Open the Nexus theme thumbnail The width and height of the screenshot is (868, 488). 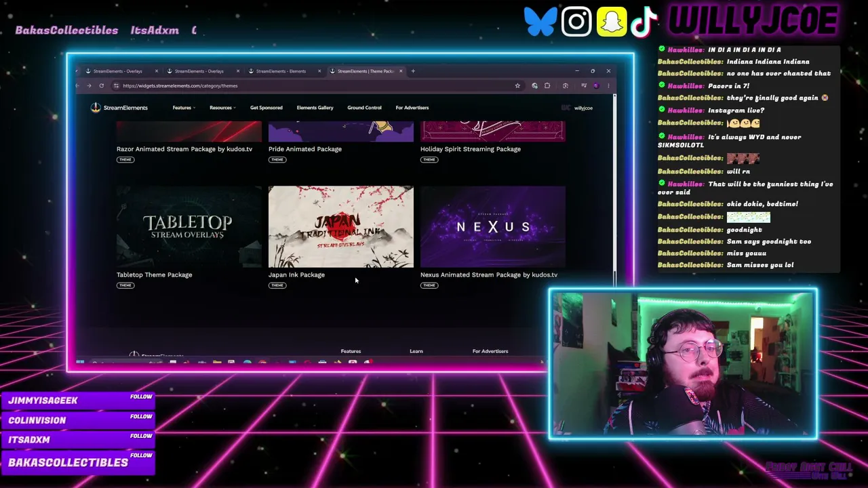tap(493, 226)
